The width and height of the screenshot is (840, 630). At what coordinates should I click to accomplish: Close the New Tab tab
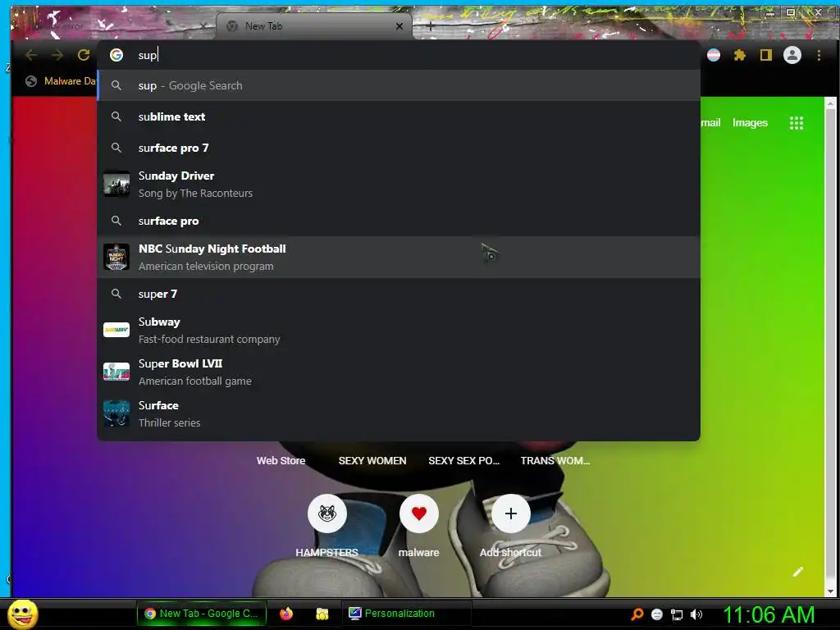[x=399, y=26]
